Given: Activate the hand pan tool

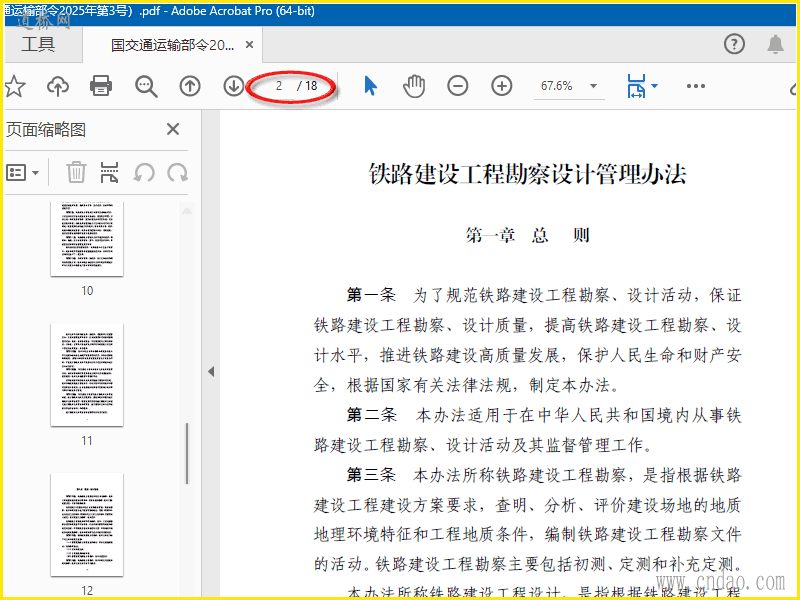Looking at the screenshot, I should point(414,86).
